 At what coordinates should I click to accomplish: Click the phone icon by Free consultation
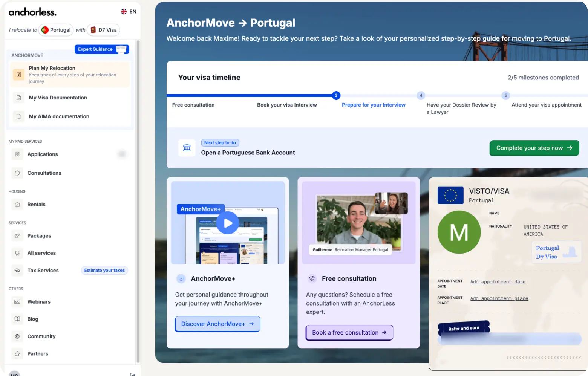tap(312, 279)
